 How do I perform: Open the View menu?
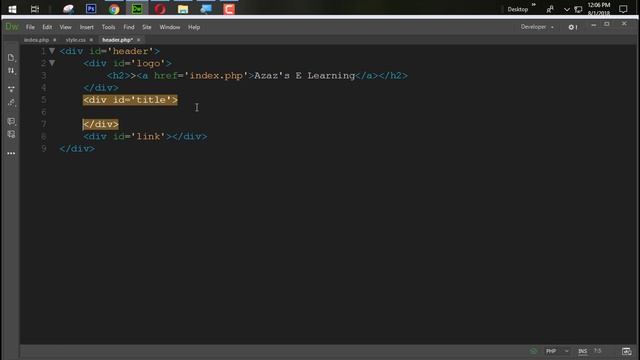coord(65,27)
